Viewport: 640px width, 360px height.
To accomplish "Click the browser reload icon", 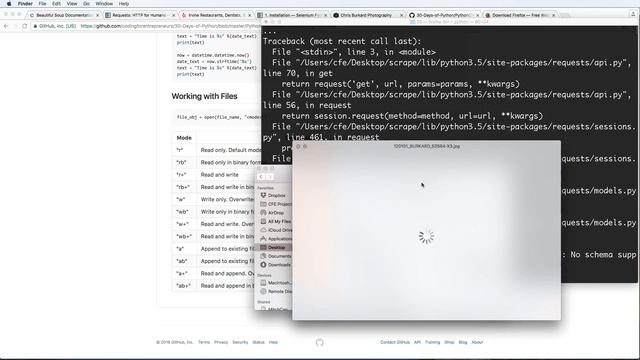I will pyautogui.click(x=25, y=26).
